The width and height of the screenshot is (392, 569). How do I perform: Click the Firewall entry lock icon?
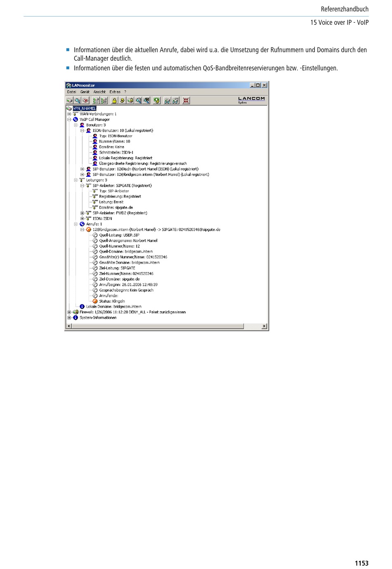tap(76, 312)
